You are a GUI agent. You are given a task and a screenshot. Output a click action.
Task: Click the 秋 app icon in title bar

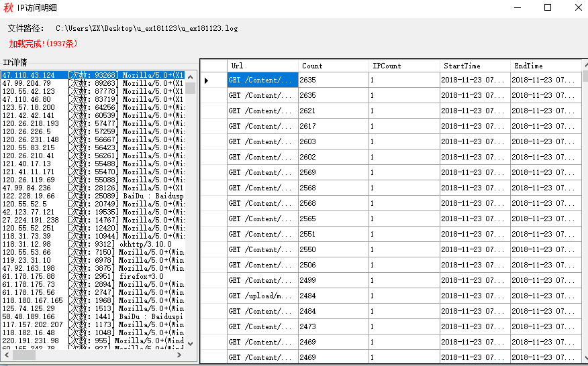[x=9, y=8]
